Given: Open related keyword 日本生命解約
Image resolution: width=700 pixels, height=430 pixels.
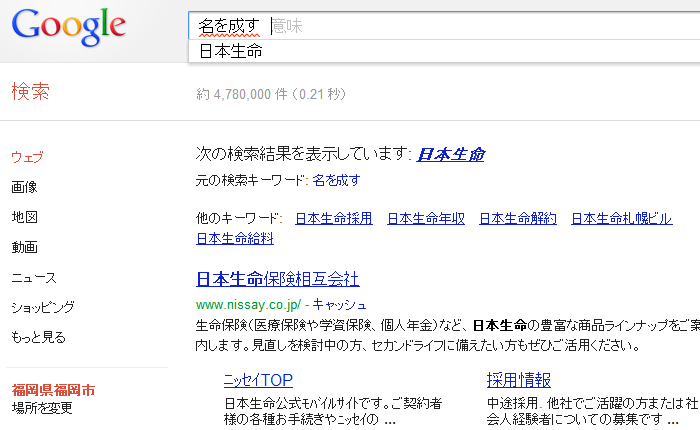Looking at the screenshot, I should coord(518,218).
